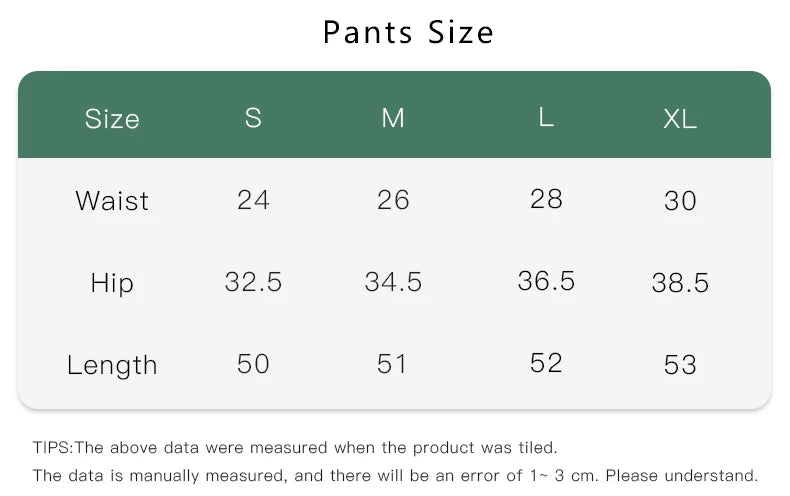Click hip value 32.5 for size S
Image resolution: width=790 pixels, height=496 pixels.
pos(253,282)
